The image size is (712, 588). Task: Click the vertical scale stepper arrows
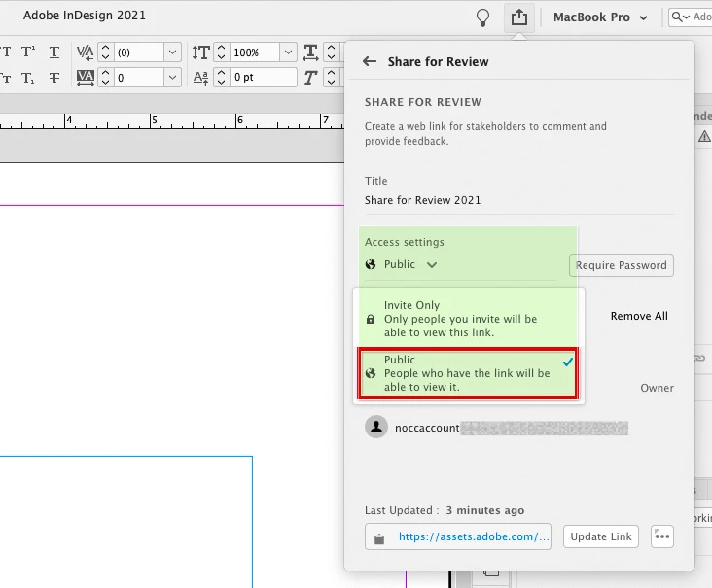(221, 52)
